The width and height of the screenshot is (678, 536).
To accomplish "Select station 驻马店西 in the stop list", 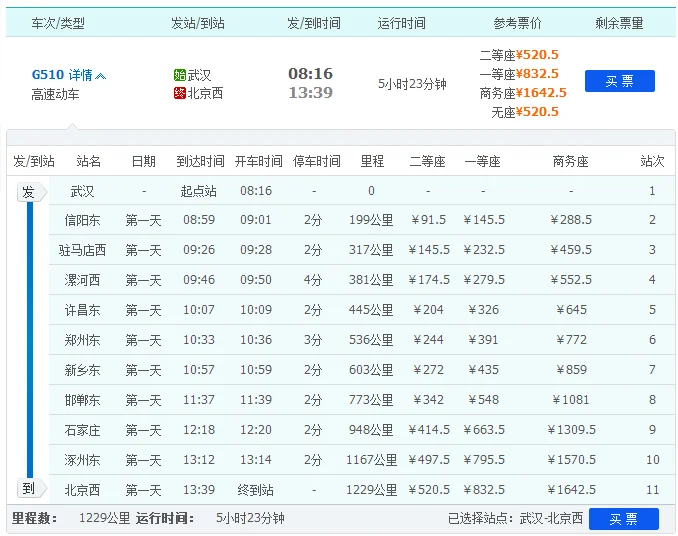I will click(x=82, y=250).
